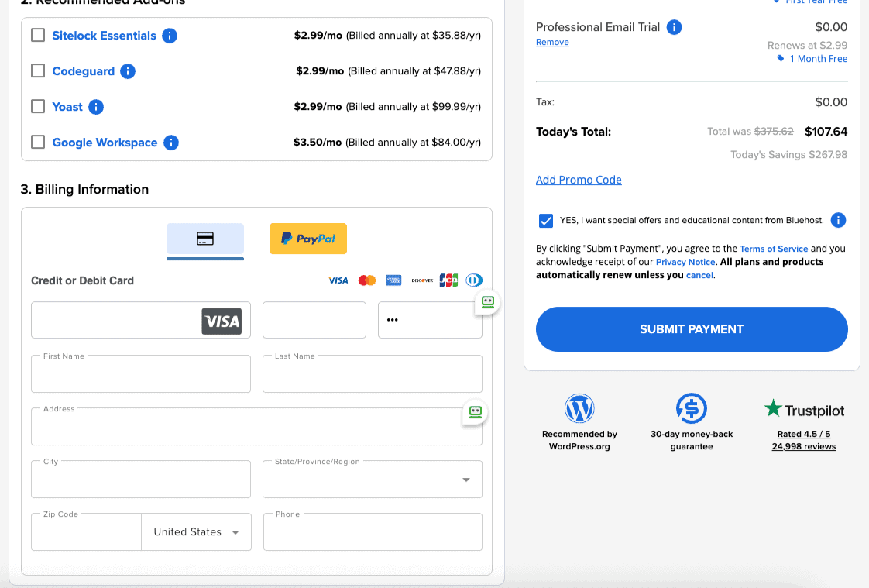Open the United States country dropdown
Image resolution: width=869 pixels, height=588 pixels.
click(x=196, y=532)
